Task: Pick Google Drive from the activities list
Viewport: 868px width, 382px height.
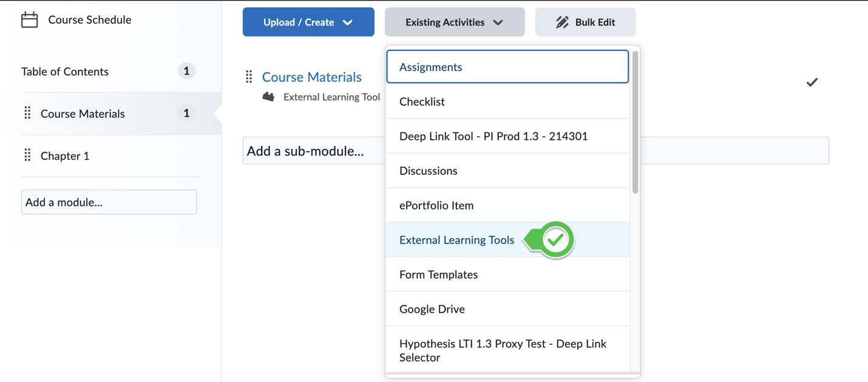Action: (x=432, y=309)
